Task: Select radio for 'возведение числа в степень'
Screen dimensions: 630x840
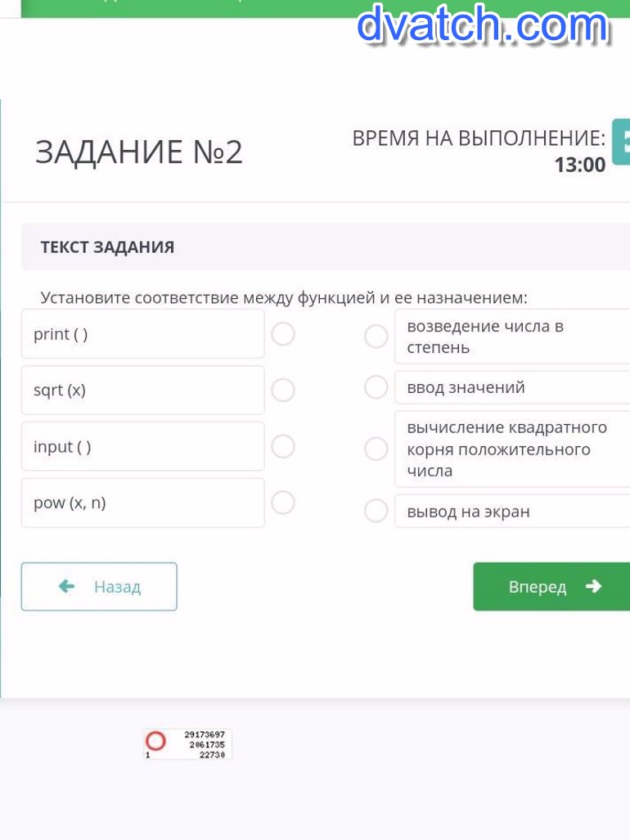Action: click(x=376, y=336)
